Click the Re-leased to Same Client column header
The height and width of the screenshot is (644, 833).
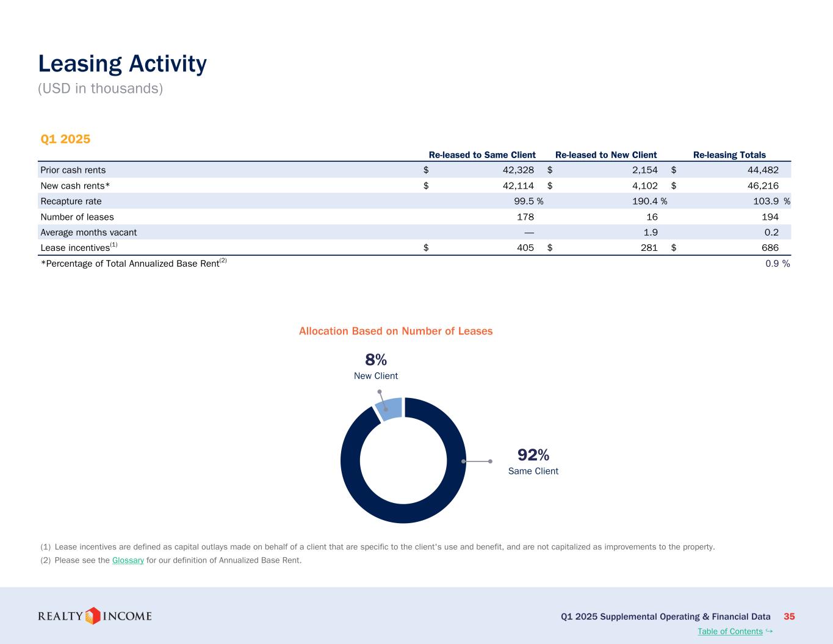482,155
